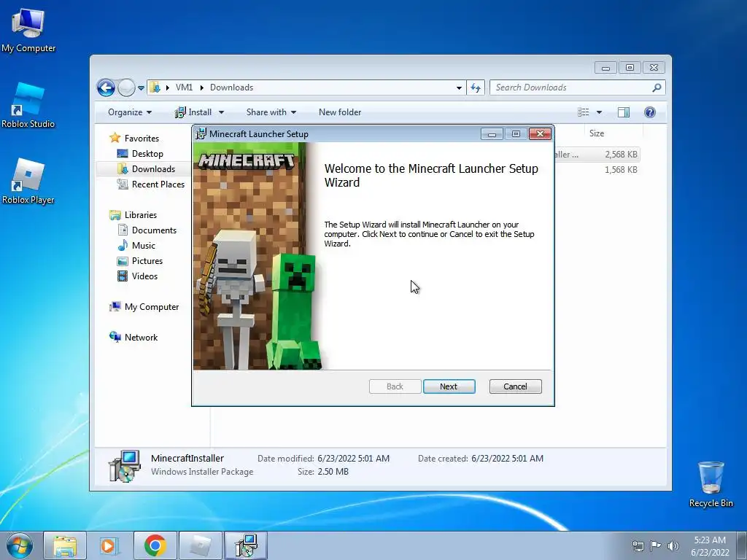This screenshot has height=560, width=747.
Task: Click the MinecraftInstaller details pane icon
Action: point(125,466)
